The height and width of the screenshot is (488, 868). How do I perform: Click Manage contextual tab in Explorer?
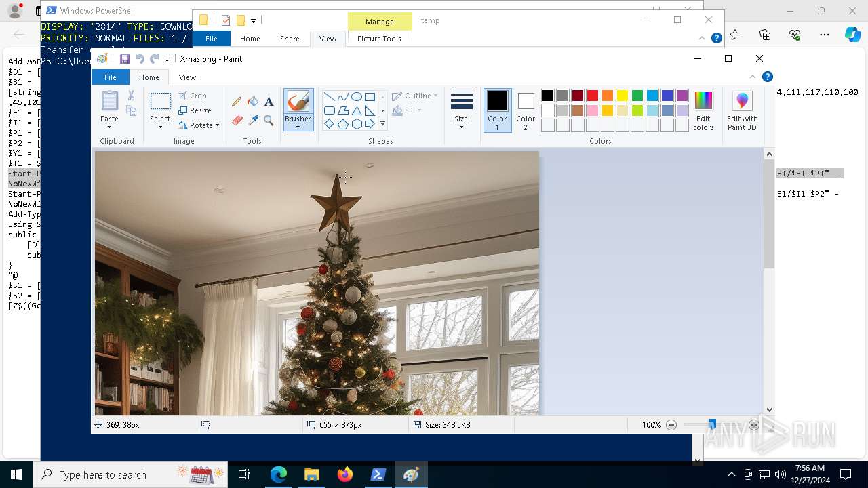pyautogui.click(x=379, y=22)
